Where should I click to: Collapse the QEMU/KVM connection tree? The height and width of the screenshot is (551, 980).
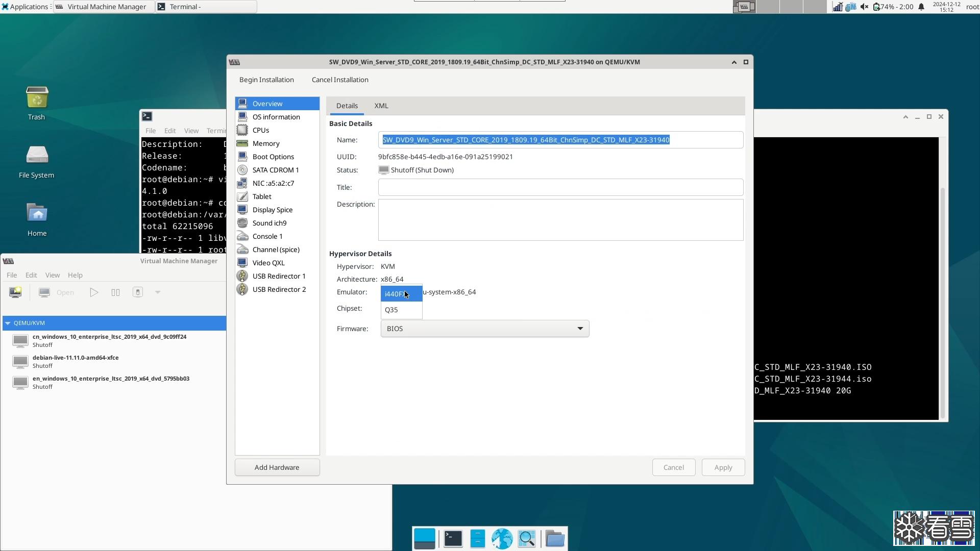pyautogui.click(x=8, y=323)
